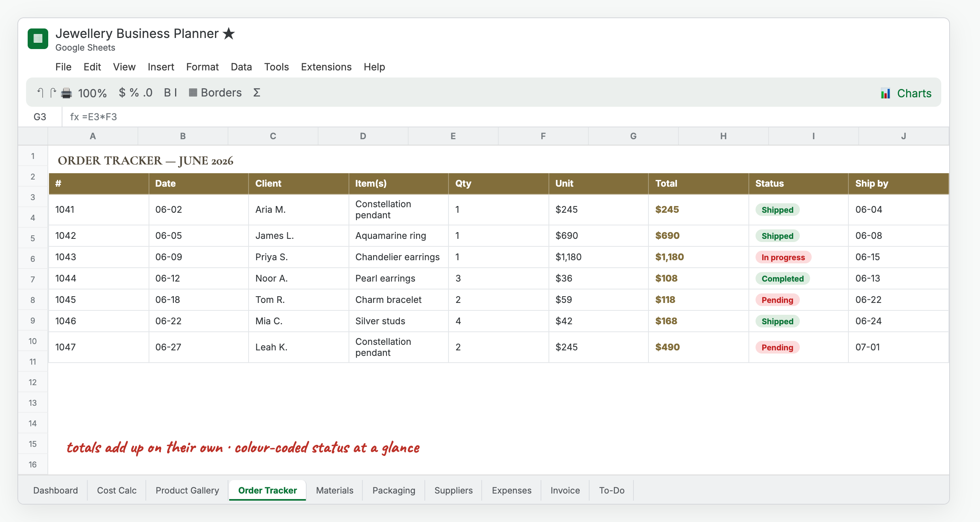Screen dimensions: 980x522
Task: Select row 12 header
Action: (x=33, y=382)
